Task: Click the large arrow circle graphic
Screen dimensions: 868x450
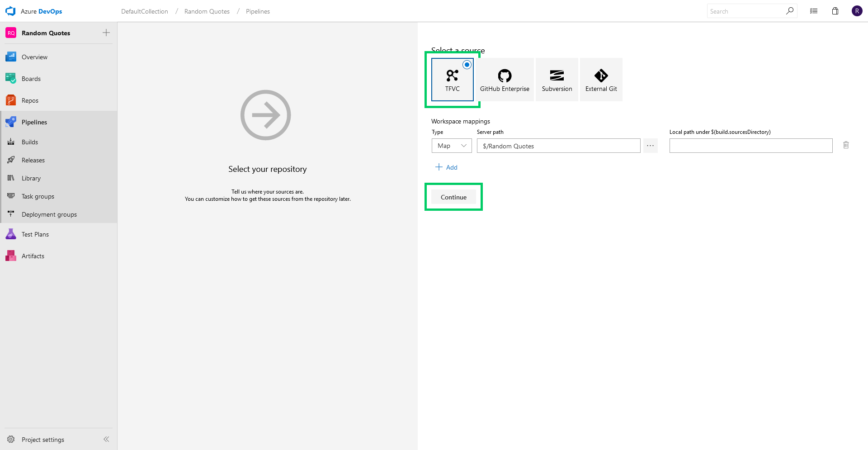Action: [x=266, y=115]
